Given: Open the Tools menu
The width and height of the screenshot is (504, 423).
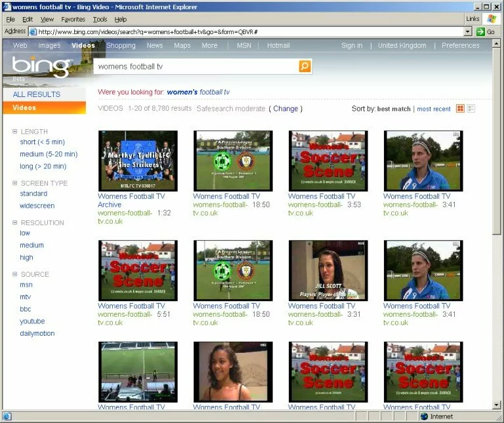Looking at the screenshot, I should coord(100,19).
